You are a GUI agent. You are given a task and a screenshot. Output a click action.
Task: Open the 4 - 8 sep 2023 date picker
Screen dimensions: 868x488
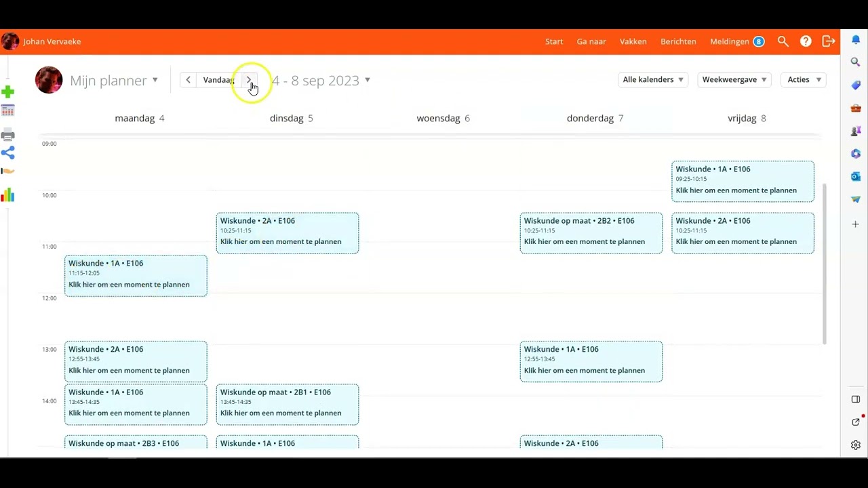tap(321, 80)
